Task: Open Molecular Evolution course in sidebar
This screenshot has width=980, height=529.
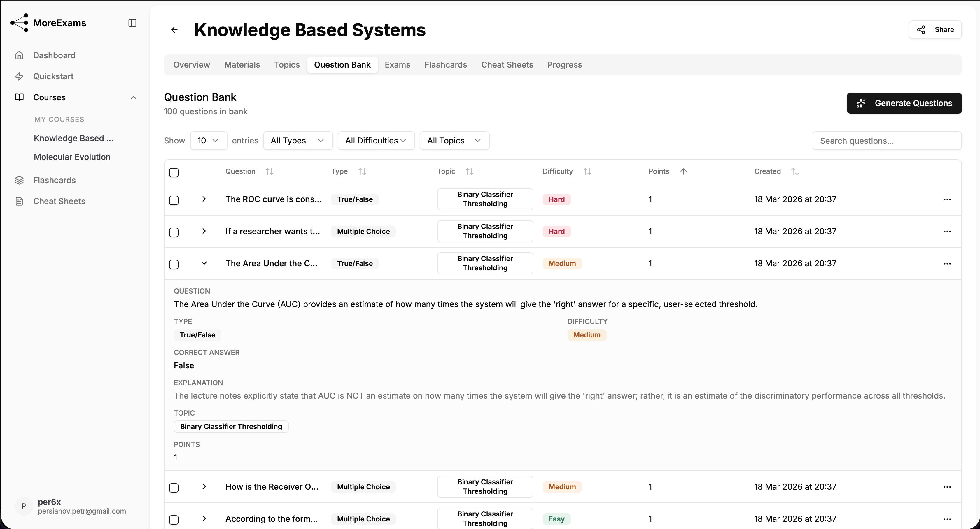Action: click(x=72, y=157)
